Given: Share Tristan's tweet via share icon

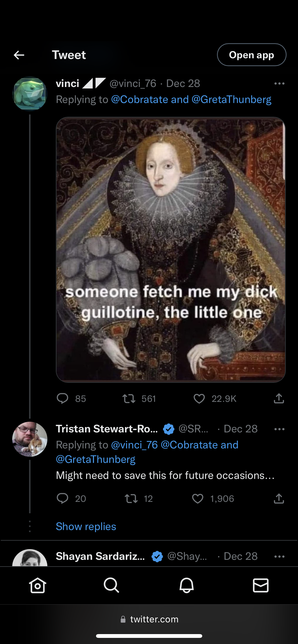Looking at the screenshot, I should [279, 499].
